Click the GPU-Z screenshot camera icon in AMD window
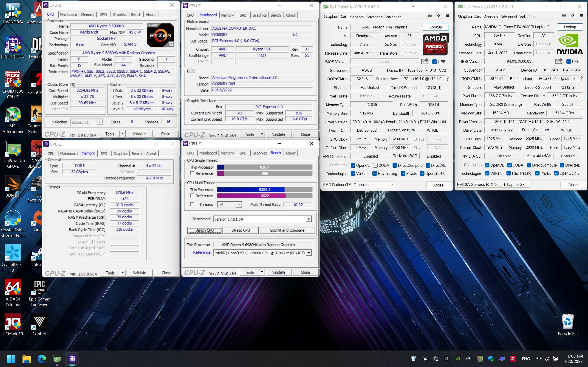Viewport: 588px width, 367px height. point(430,16)
